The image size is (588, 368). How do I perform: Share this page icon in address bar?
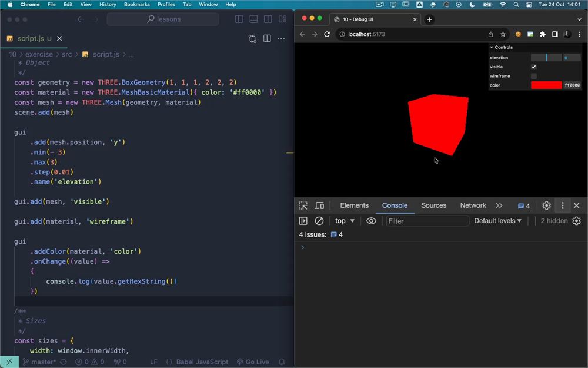pyautogui.click(x=490, y=34)
